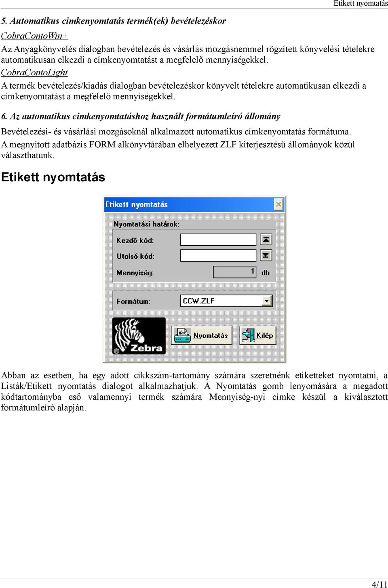Open the Formátum CCW.ZLF dropdown
Image resolution: width=388 pixels, height=588 pixels.
coord(266,301)
